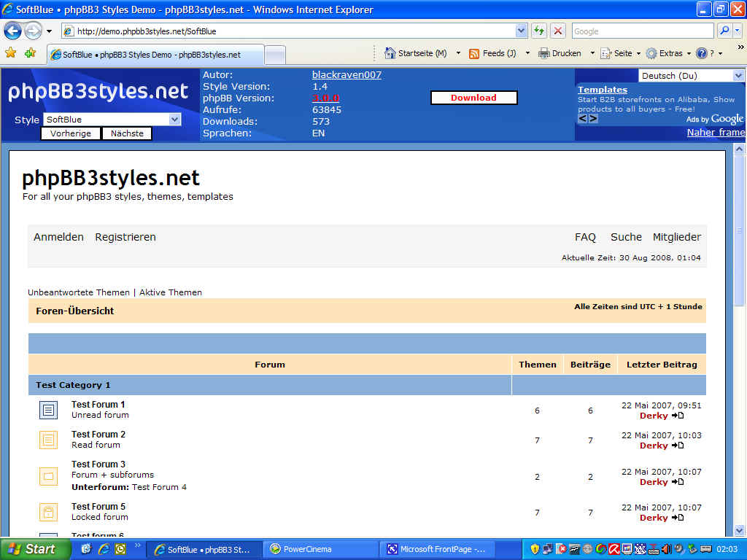Click the green Refresh icon
Viewport: 747px width, 560px height.
539,31
